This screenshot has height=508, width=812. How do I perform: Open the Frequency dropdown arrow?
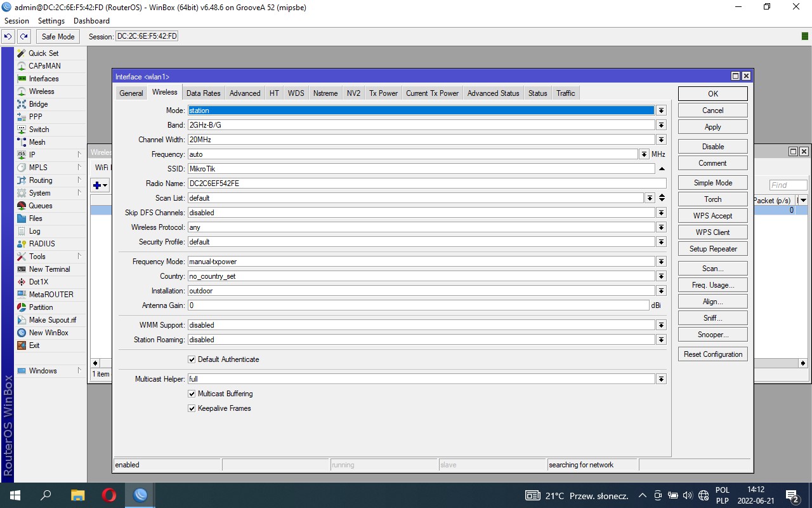[645, 154]
